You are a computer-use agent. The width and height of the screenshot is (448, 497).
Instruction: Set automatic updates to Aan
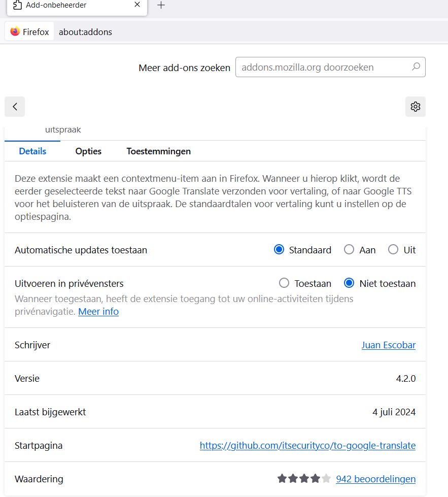point(349,250)
